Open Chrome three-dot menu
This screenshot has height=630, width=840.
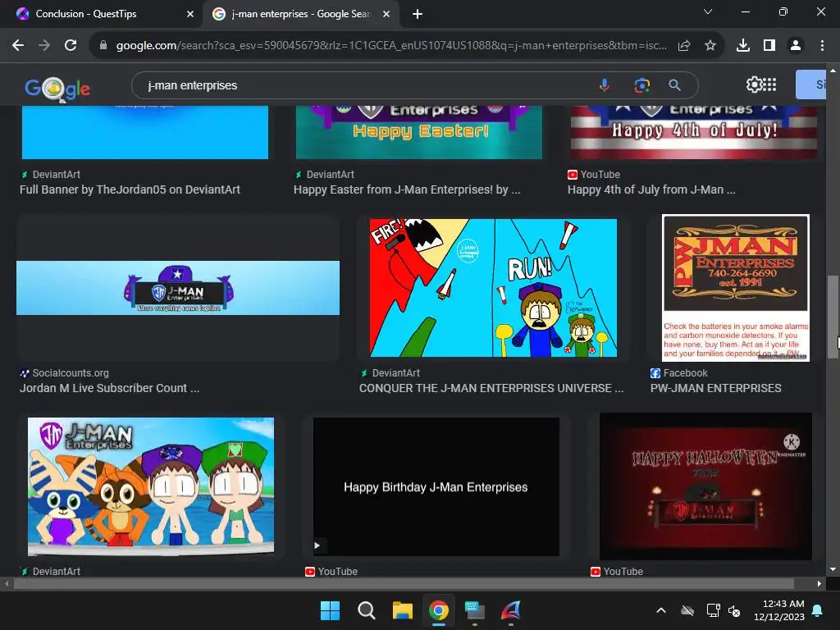[x=822, y=46]
